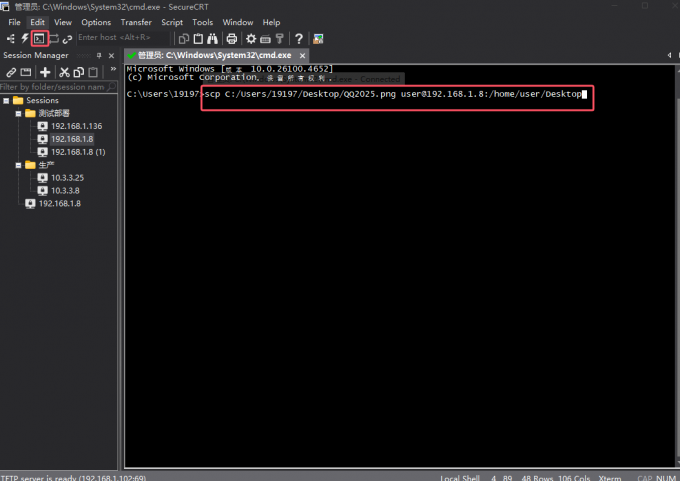
Task: Click the public key icon
Action: click(280, 39)
